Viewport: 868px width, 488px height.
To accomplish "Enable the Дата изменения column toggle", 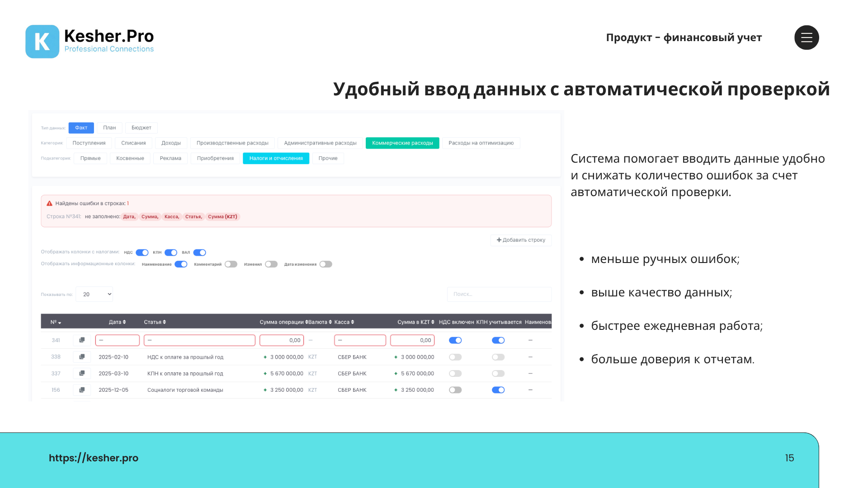I will pyautogui.click(x=326, y=264).
